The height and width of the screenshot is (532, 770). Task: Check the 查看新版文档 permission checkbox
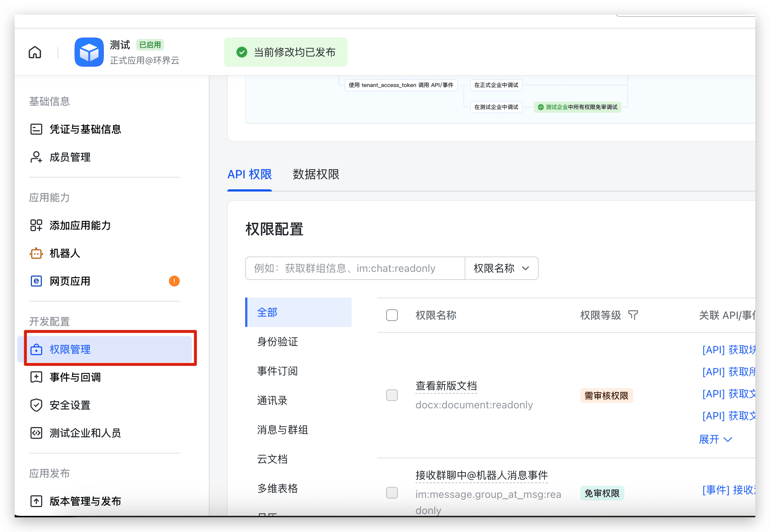(392, 395)
